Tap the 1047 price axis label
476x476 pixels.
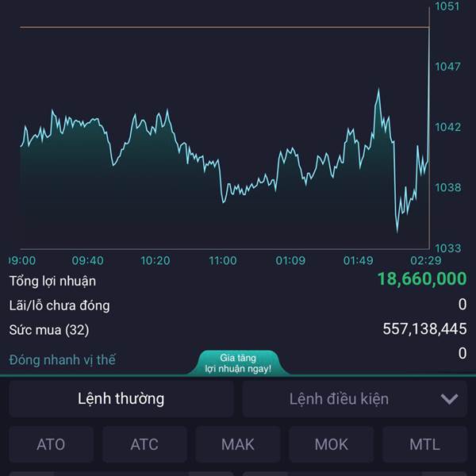tap(447, 66)
